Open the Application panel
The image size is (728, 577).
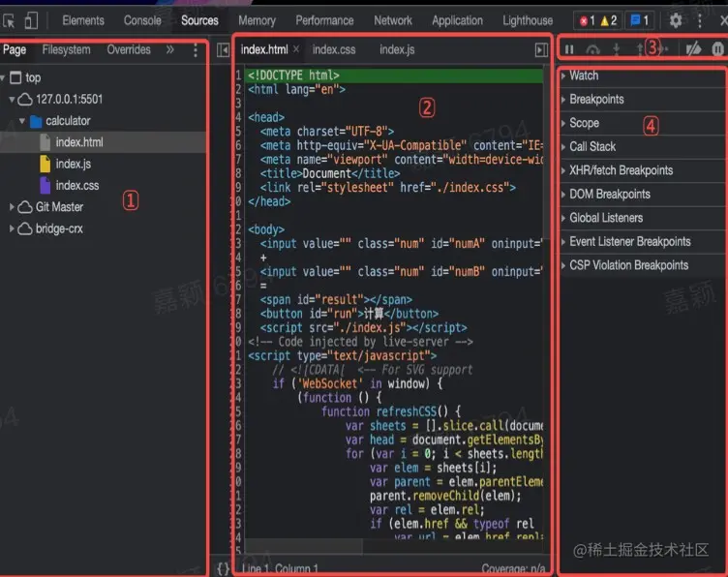click(x=457, y=21)
